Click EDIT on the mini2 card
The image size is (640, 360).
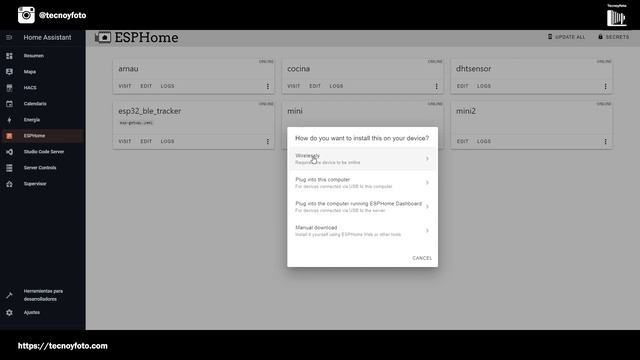[462, 142]
